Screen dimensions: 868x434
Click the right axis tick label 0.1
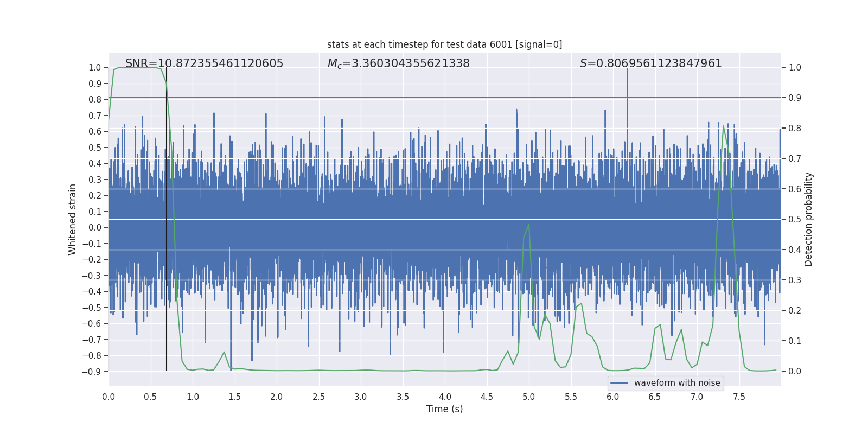pos(795,341)
